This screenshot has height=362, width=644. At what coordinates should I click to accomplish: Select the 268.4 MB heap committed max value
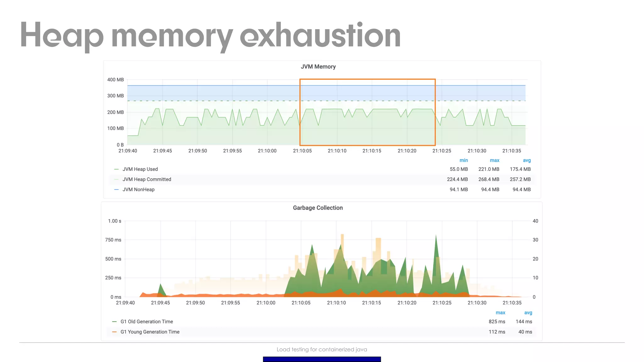click(489, 179)
